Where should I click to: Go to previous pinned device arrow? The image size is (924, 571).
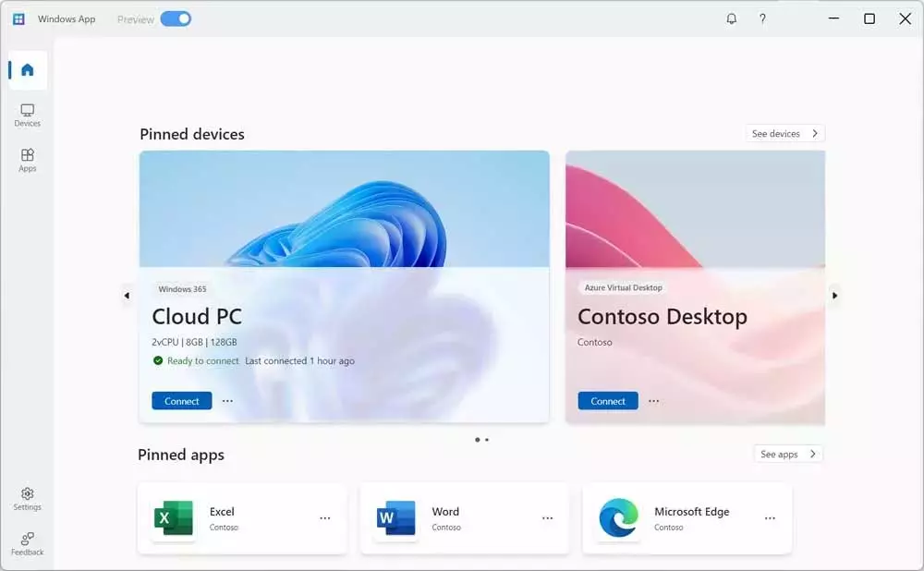click(127, 296)
